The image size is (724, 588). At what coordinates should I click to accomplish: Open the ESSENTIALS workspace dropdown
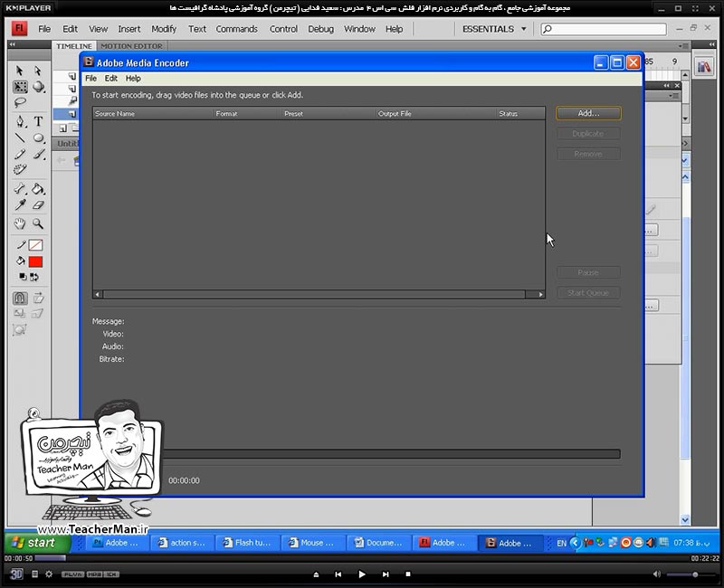click(494, 29)
